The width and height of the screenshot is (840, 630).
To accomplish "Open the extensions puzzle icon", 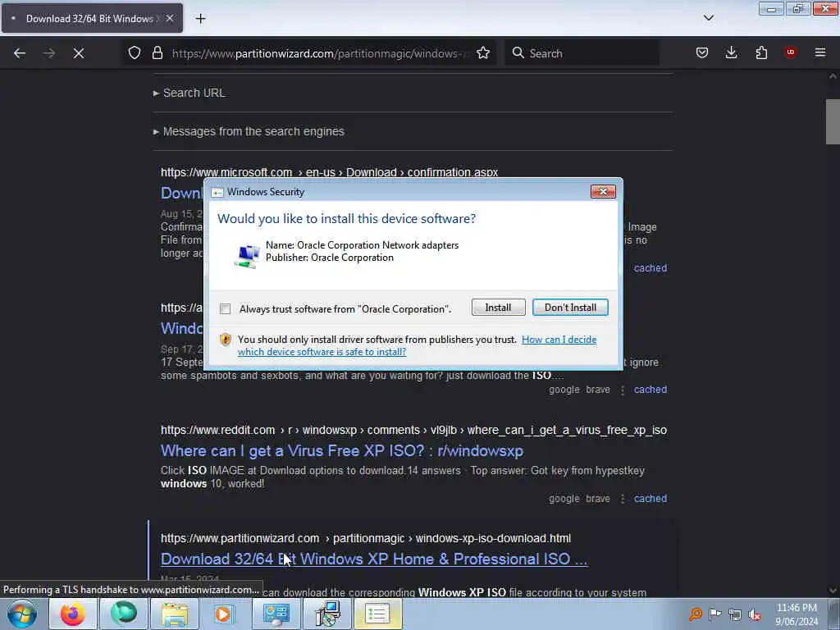I will (x=761, y=53).
